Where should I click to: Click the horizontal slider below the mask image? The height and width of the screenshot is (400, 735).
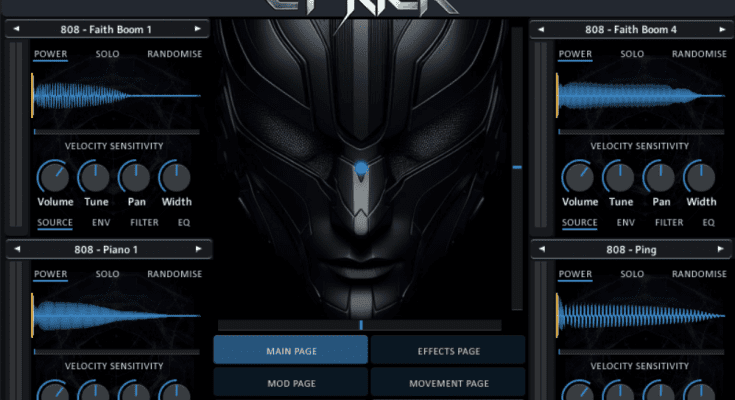point(360,325)
